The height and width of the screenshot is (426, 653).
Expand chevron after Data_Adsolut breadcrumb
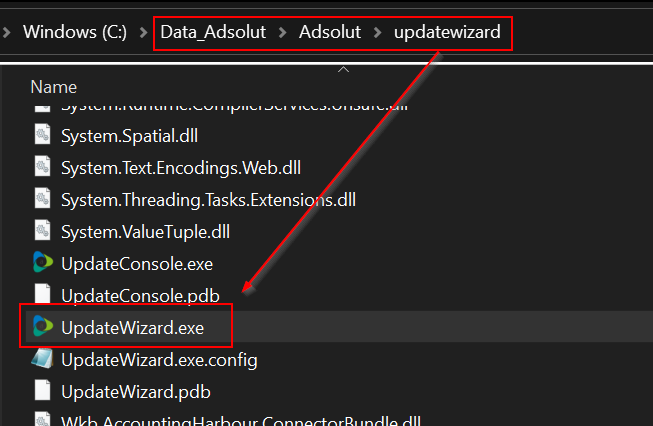click(x=283, y=32)
